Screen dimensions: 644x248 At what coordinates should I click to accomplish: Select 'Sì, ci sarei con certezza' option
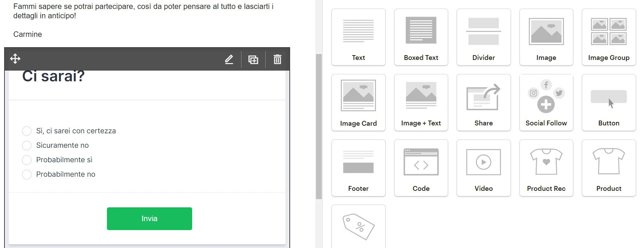tap(27, 131)
